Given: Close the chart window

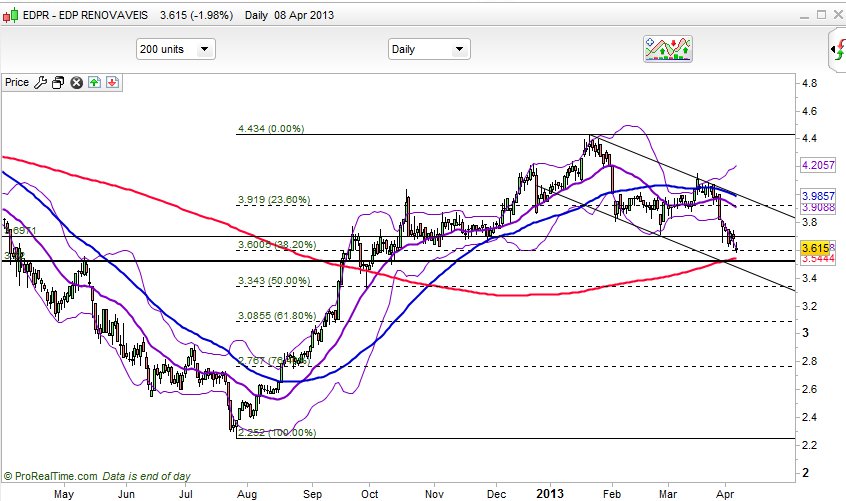Looking at the screenshot, I should (838, 15).
